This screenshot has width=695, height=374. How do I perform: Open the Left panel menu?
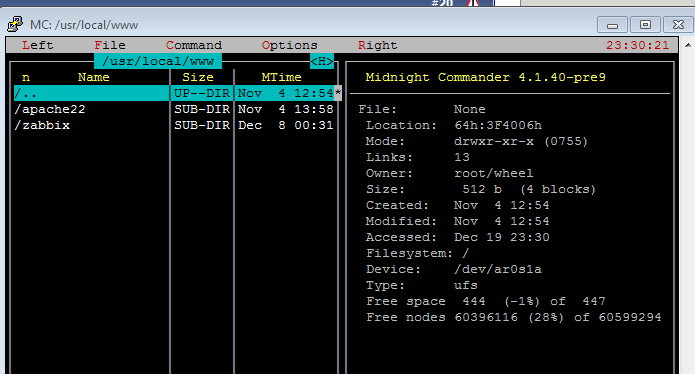[38, 45]
